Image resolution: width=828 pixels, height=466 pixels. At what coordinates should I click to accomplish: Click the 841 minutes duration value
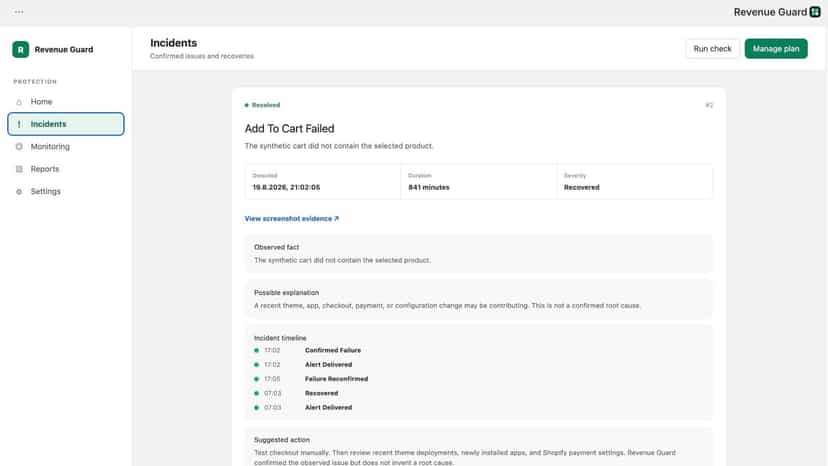click(x=429, y=187)
